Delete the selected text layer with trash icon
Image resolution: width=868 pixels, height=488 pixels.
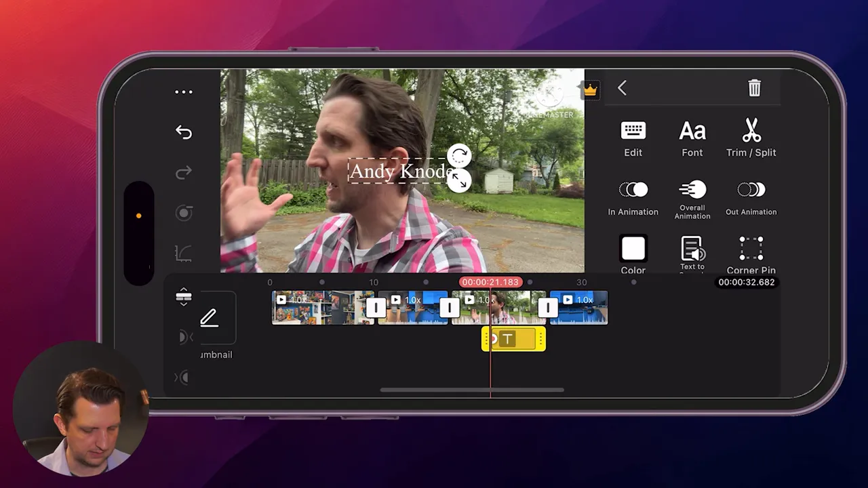754,88
